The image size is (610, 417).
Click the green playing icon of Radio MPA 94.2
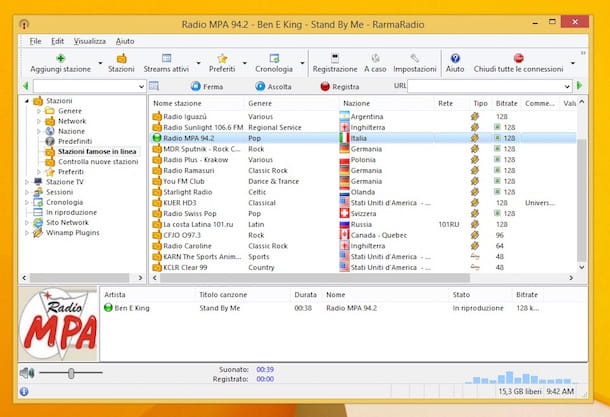pyautogui.click(x=157, y=138)
